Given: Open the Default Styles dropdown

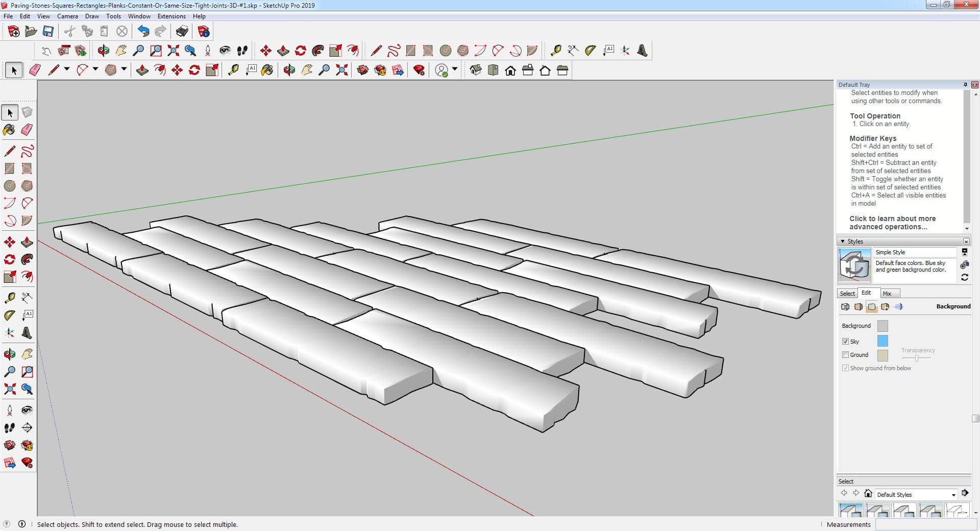Looking at the screenshot, I should point(953,495).
